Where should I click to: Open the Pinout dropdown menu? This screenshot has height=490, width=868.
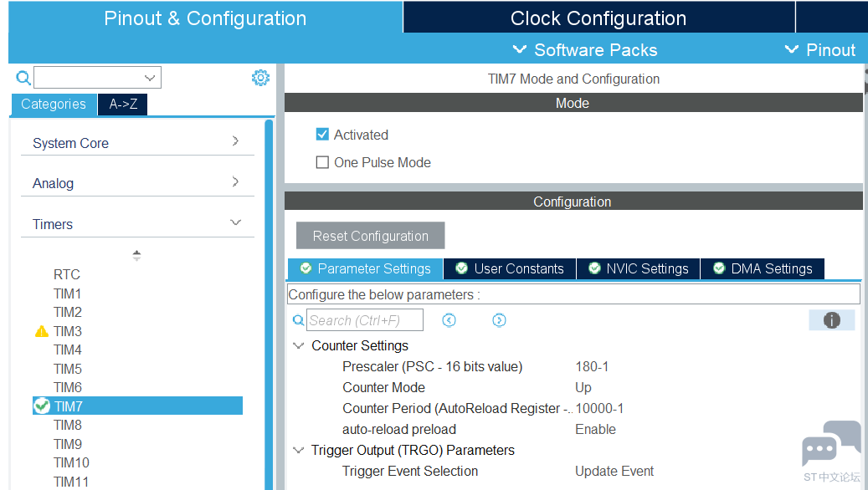[x=820, y=50]
